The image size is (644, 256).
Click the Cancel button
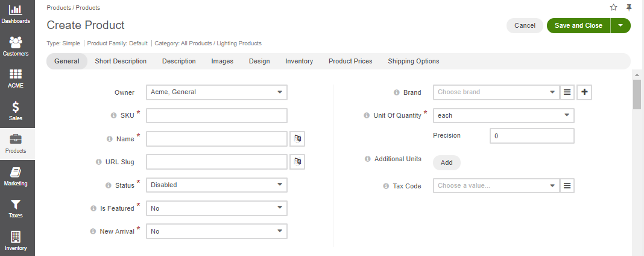[525, 25]
